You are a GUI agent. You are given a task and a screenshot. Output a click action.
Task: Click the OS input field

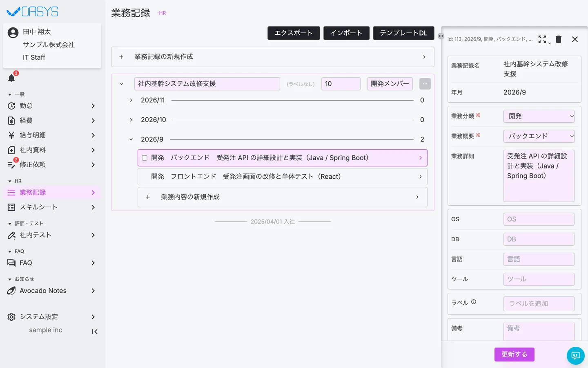[x=539, y=219]
